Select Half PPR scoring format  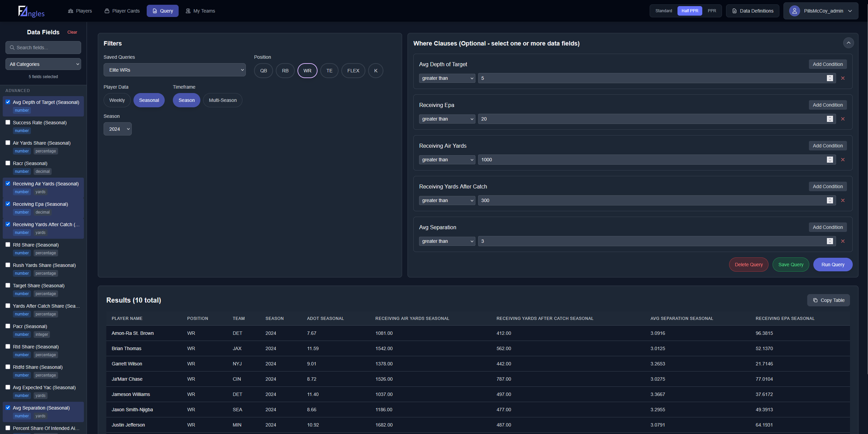(690, 11)
